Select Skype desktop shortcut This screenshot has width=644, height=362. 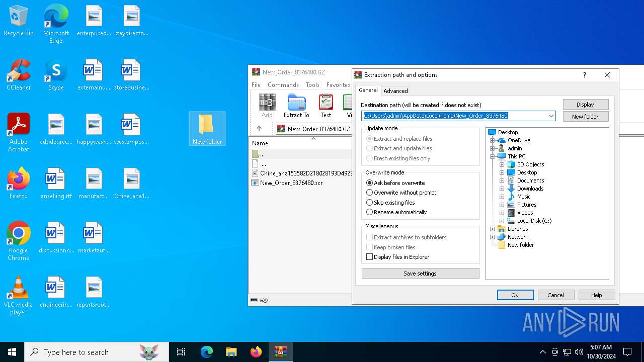point(56,75)
